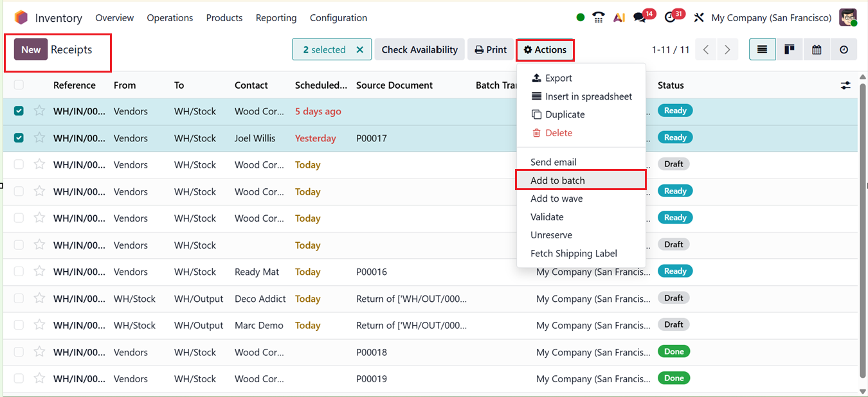Screen dimensions: 868x397
Task: Open the Configuration menu
Action: [338, 18]
